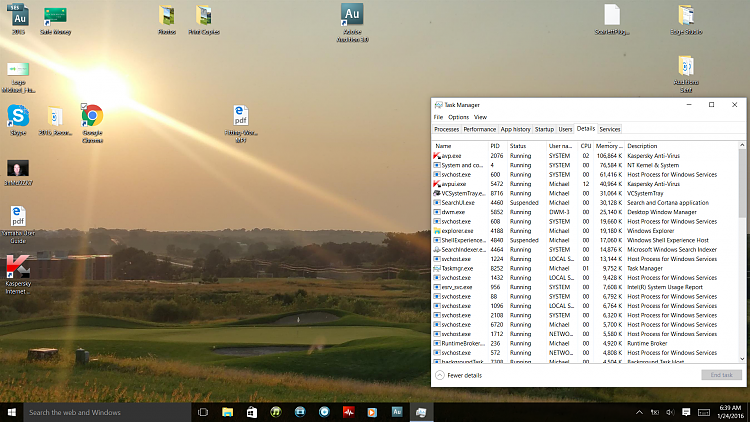Open the View menu in Task Manager

click(x=480, y=117)
